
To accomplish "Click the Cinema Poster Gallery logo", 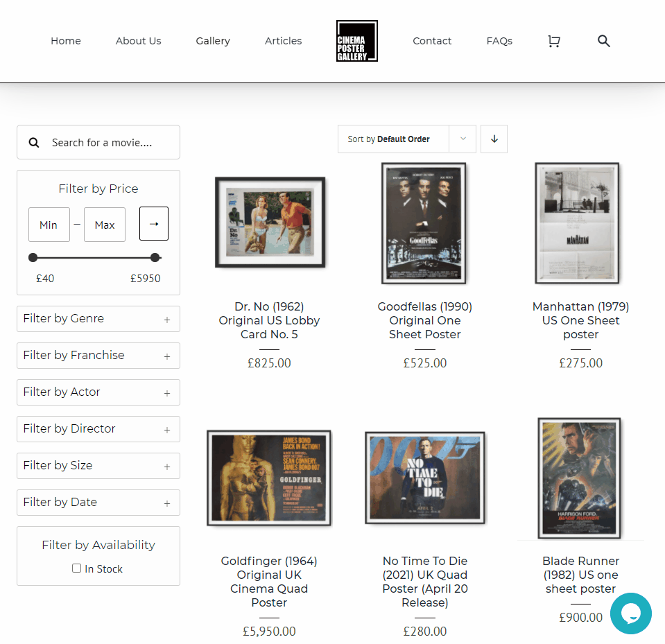I will [x=357, y=41].
